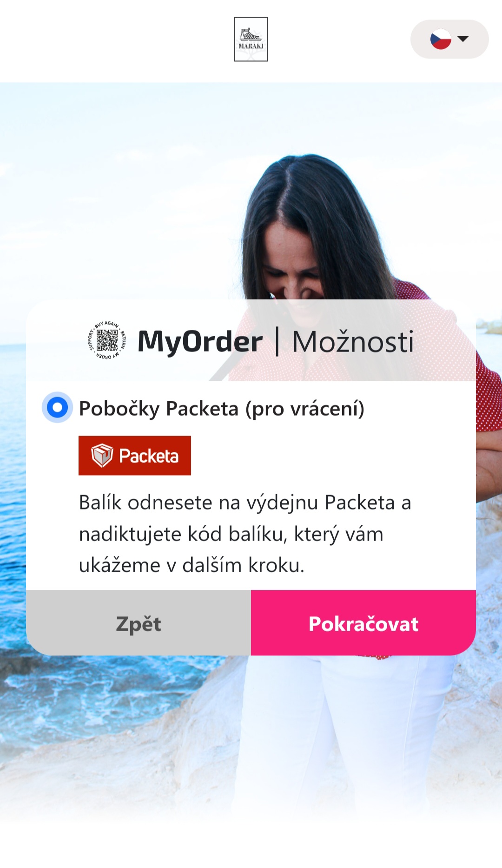The image size is (502, 868).
Task: Go back with the Zpět button
Action: (139, 623)
